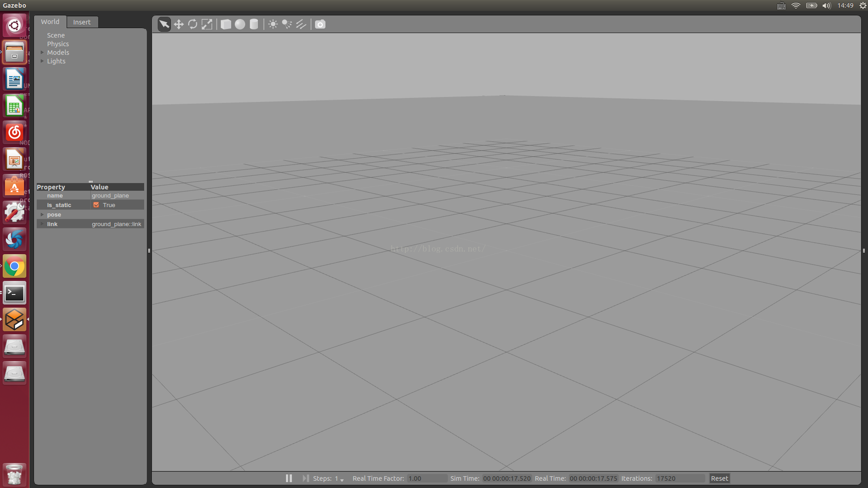Open System Settings from dock

tap(15, 213)
